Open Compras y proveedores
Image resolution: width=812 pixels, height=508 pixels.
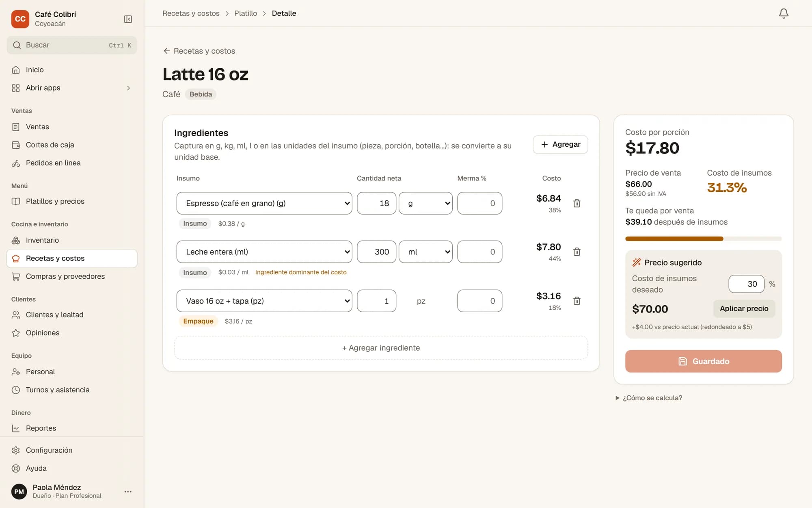72,276
